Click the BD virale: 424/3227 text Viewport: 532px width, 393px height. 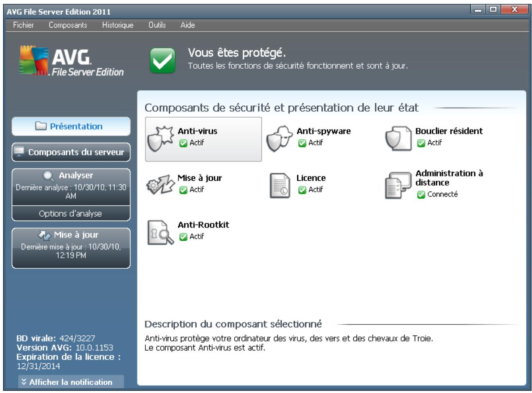(x=55, y=337)
